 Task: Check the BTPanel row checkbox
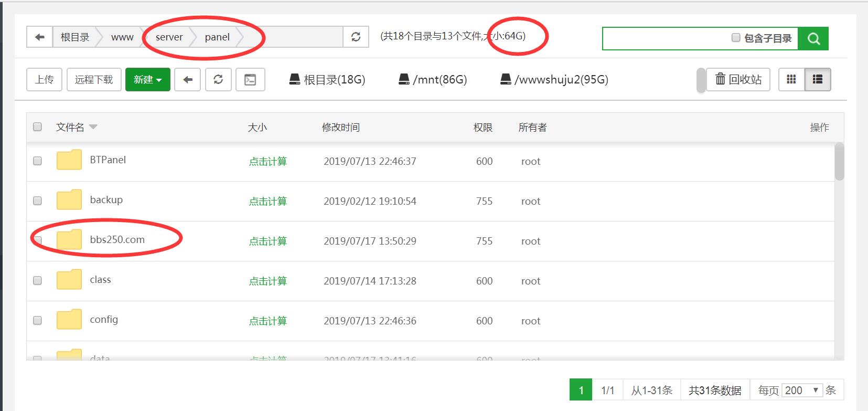tap(37, 161)
